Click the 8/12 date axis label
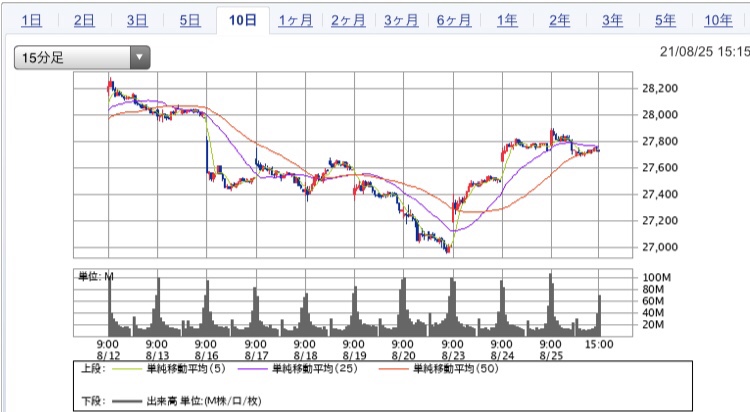The height and width of the screenshot is (412, 750). (x=109, y=356)
